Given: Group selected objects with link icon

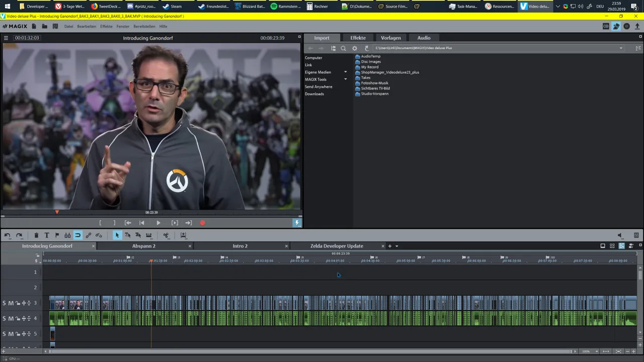Looking at the screenshot, I should [x=89, y=235].
